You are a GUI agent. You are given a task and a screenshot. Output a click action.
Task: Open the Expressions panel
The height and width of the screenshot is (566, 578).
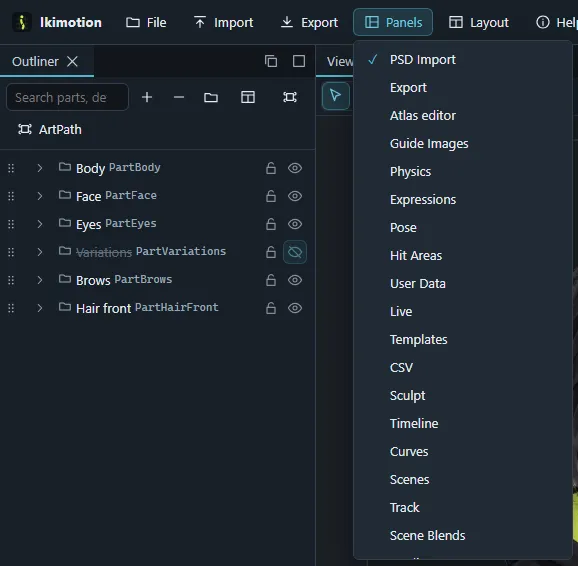[463, 199]
